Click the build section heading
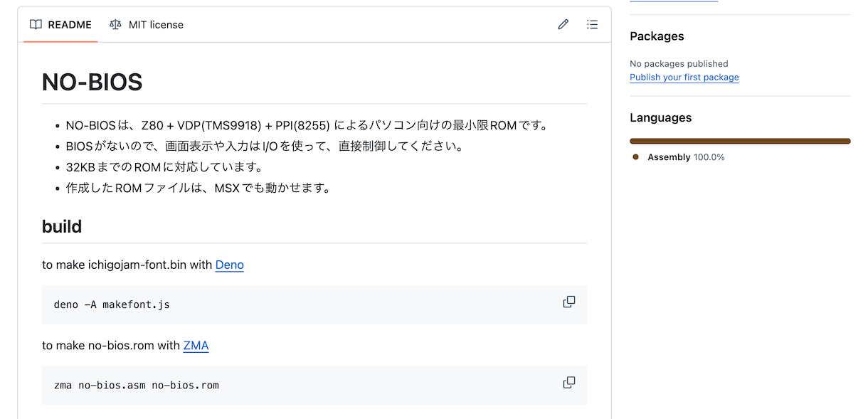The image size is (868, 419). point(62,227)
